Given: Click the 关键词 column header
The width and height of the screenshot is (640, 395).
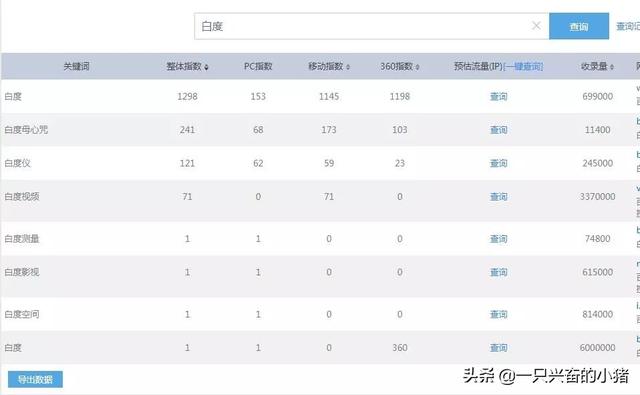Looking at the screenshot, I should 76,66.
